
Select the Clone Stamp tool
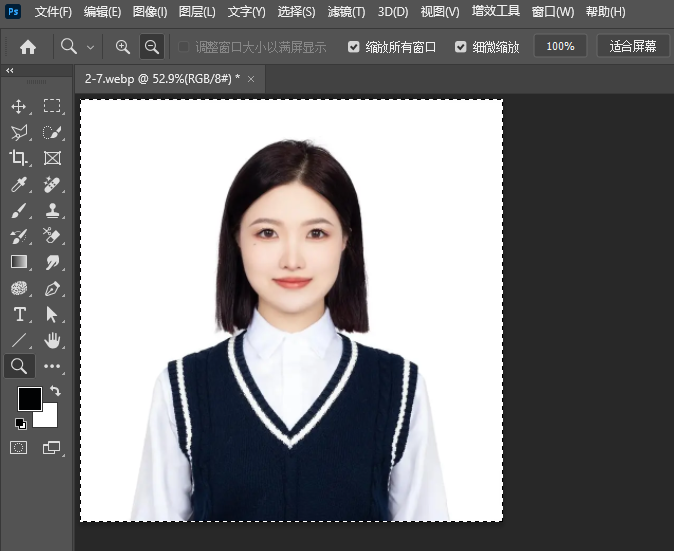[52, 210]
